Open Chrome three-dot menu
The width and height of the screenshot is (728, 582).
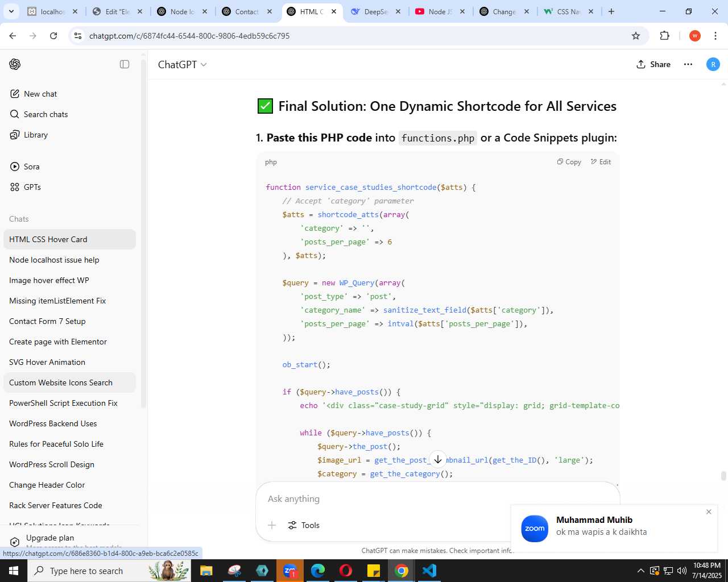pos(715,36)
